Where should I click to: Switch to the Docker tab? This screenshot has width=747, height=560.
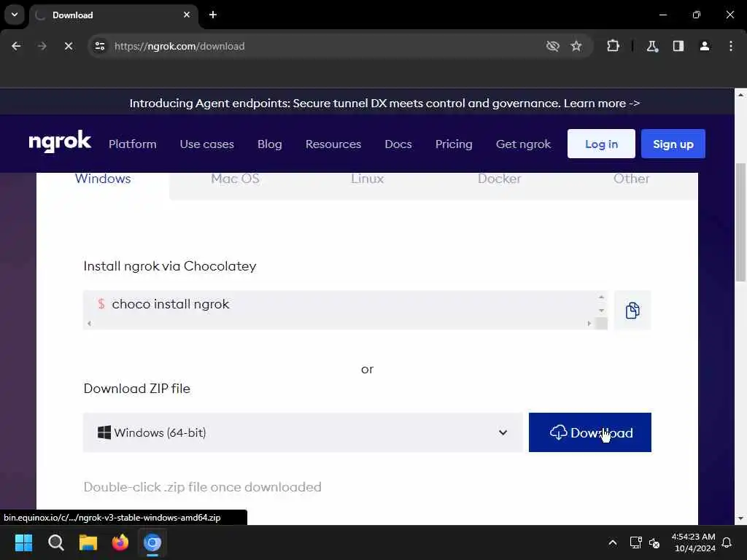[x=499, y=179]
